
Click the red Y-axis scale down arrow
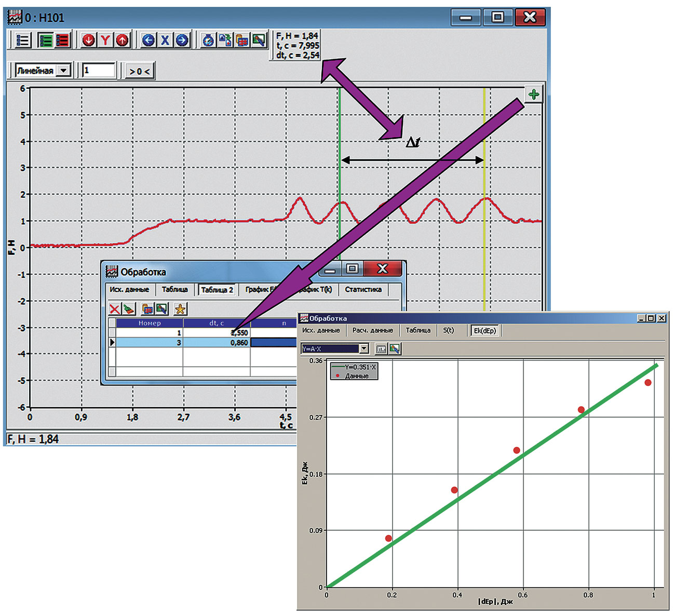click(x=89, y=40)
